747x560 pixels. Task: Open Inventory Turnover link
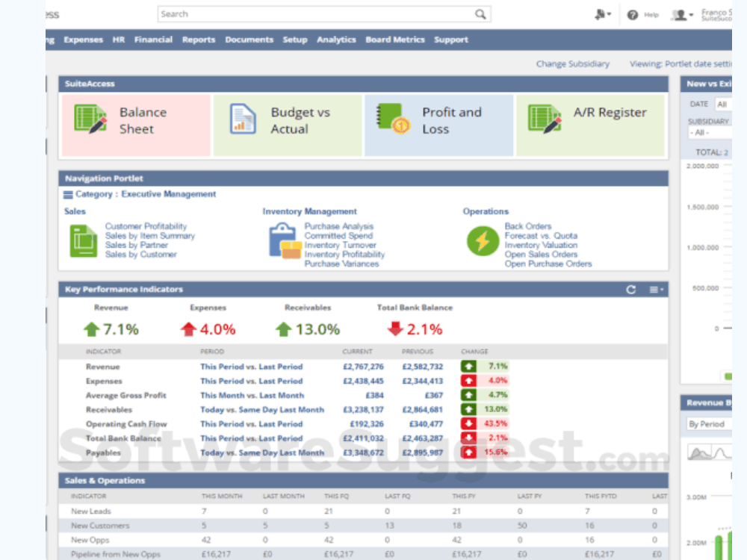340,245
